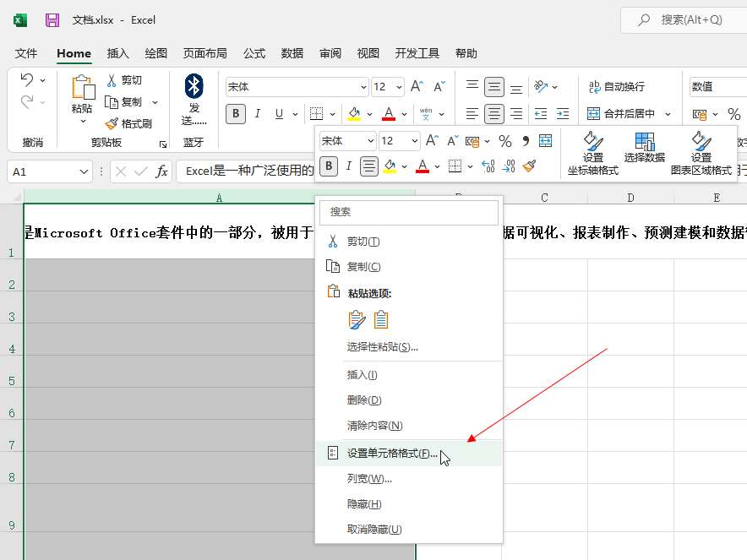
Task: Switch to the 插入 (Insert) tab
Action: click(x=117, y=53)
